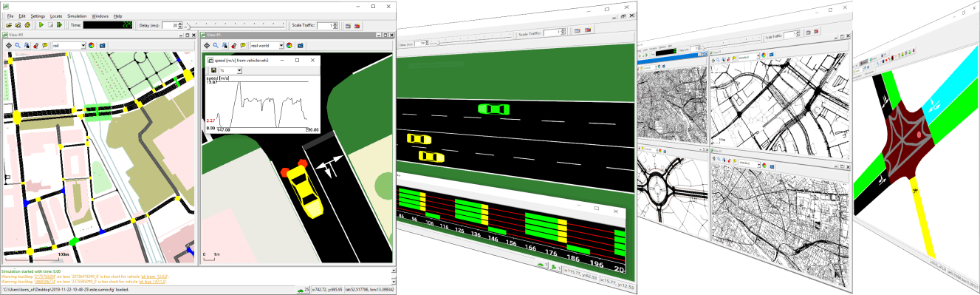Image resolution: width=980 pixels, height=295 pixels.
Task: Click the Delay (ms) stepper arrows
Action: [x=180, y=25]
